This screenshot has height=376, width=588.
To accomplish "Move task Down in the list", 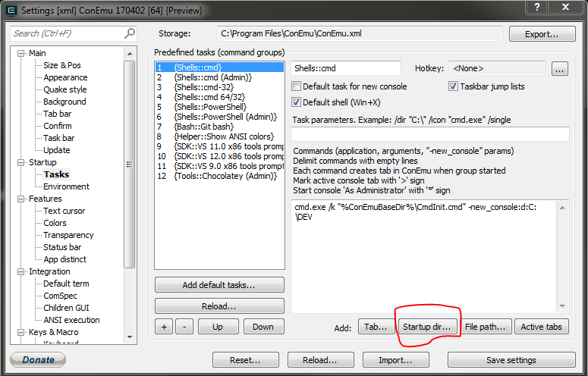I will pos(263,327).
